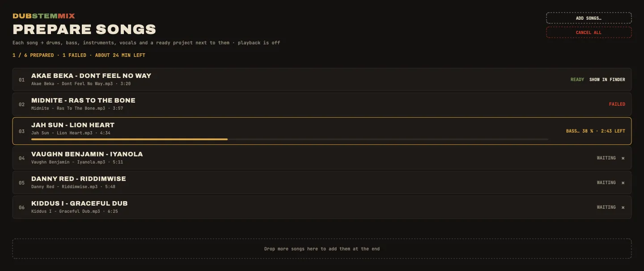Remove Vaughn Benjamin - Iyanola from queue
Screen dimensions: 644x271
pos(623,158)
